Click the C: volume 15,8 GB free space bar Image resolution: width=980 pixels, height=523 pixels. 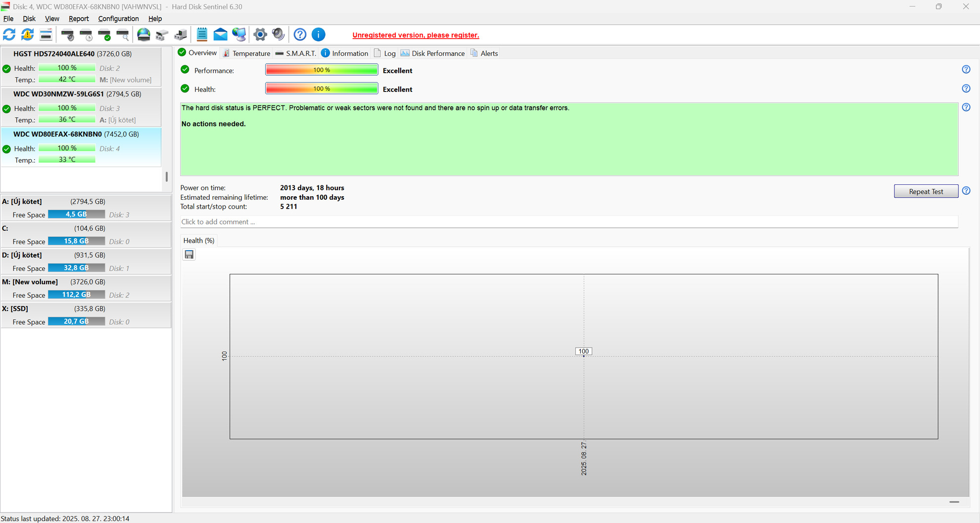point(76,241)
